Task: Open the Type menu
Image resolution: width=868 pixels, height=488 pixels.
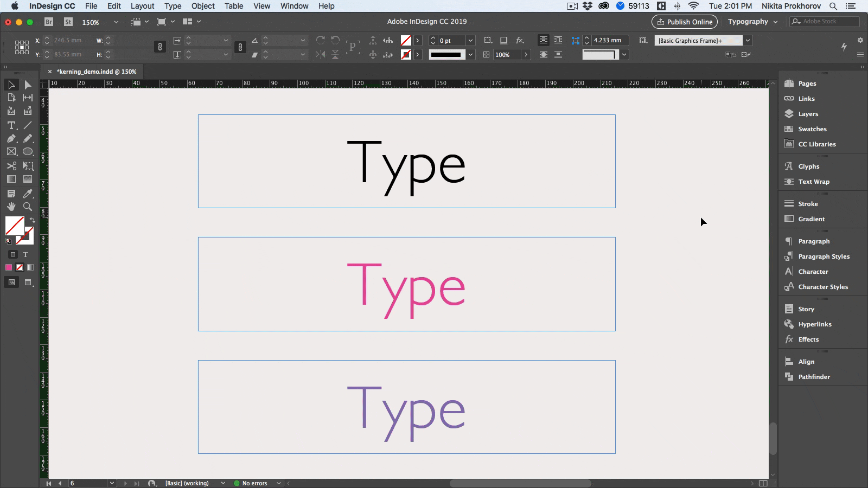Action: [x=173, y=6]
